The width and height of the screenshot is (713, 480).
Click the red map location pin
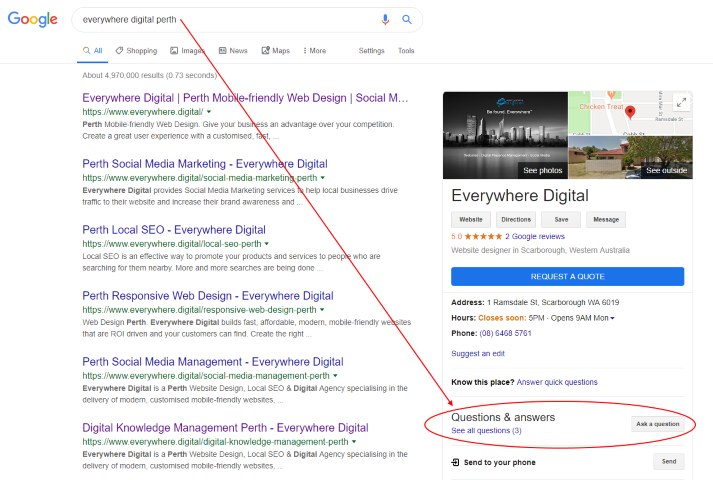pyautogui.click(x=630, y=114)
